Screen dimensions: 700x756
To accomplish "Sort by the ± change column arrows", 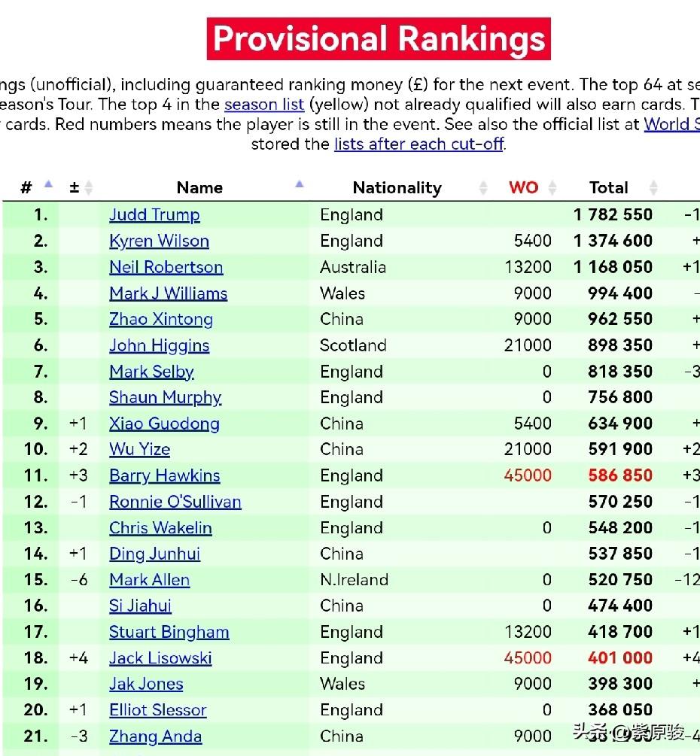I will [x=88, y=187].
